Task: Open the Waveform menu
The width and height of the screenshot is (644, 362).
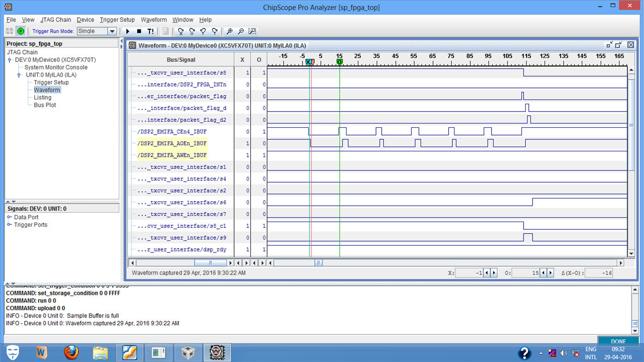Action: (154, 20)
